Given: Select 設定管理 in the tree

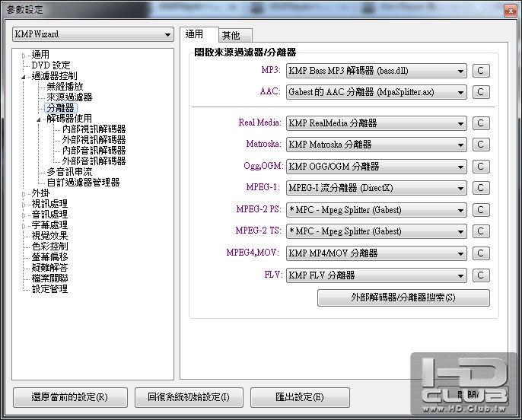Looking at the screenshot, I should coord(50,289).
